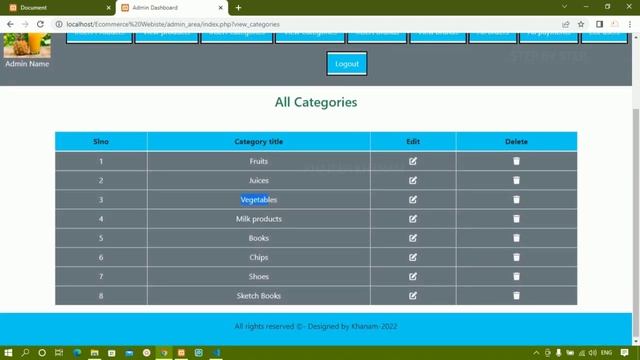
Task: Select the Admin Dashboard browser tab
Action: tap(171, 8)
